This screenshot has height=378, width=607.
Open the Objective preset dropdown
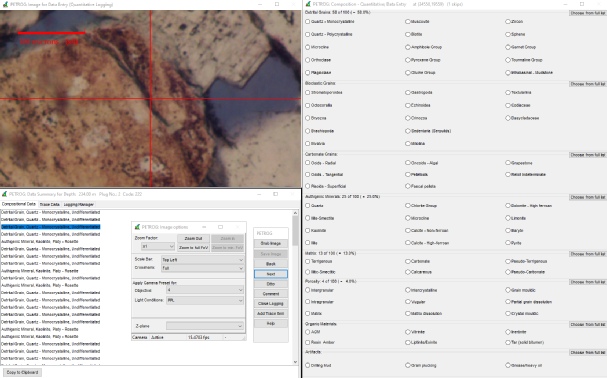(x=205, y=290)
